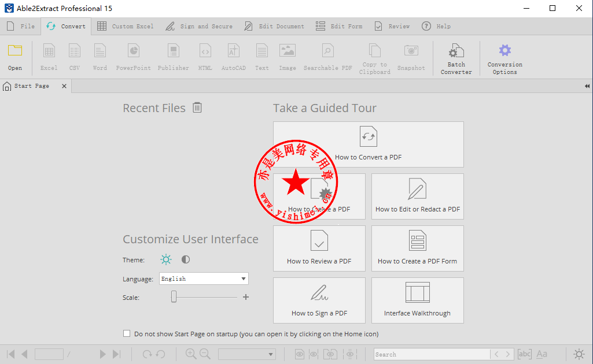
Task: Increase scale with the plus button
Action: pyautogui.click(x=246, y=297)
